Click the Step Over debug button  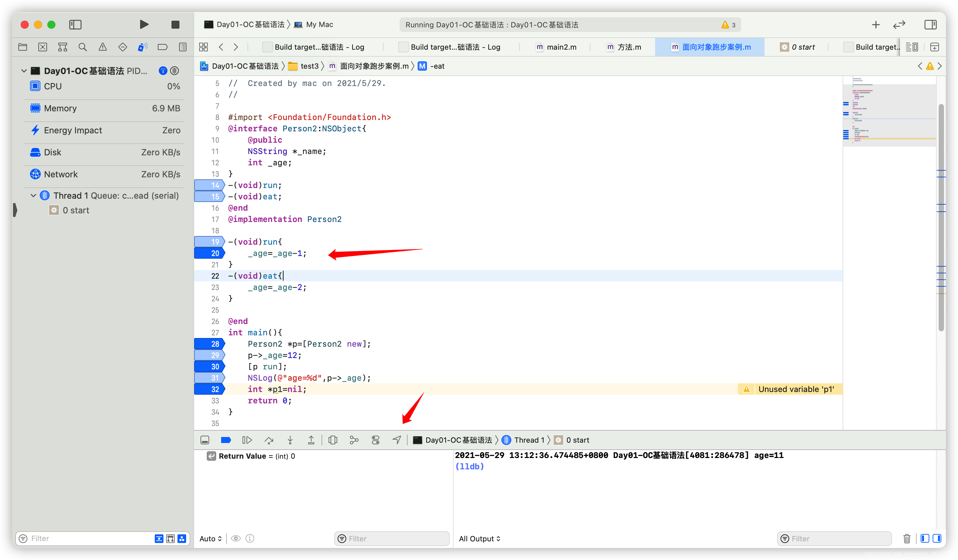(269, 440)
